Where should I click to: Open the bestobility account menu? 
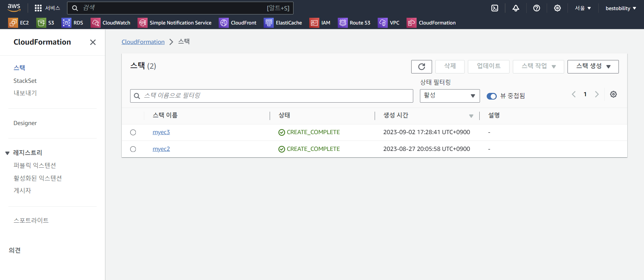coord(621,8)
